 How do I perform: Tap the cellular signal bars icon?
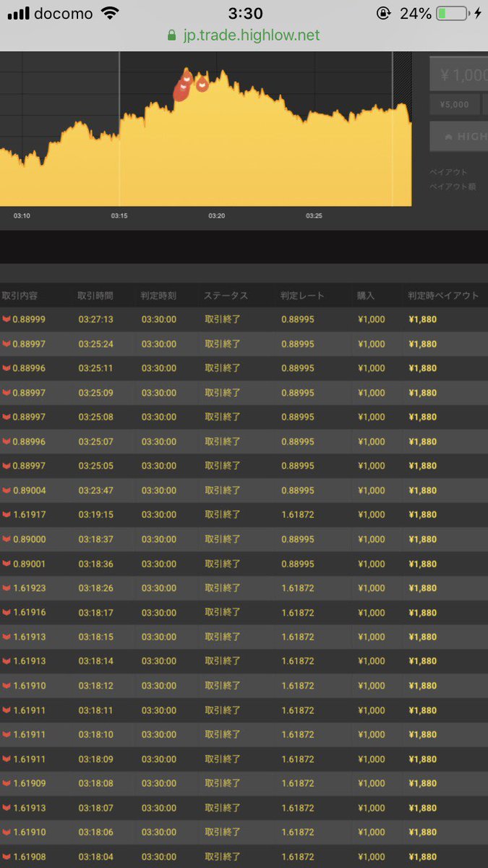click(x=17, y=13)
